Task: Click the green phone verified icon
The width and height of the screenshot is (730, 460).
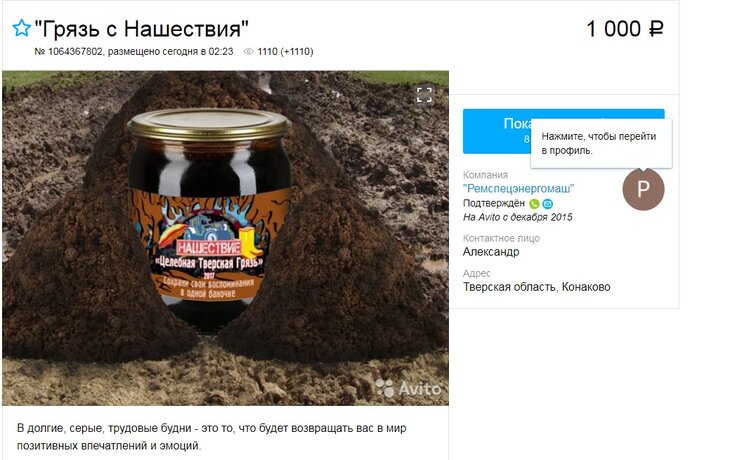Action: click(534, 203)
